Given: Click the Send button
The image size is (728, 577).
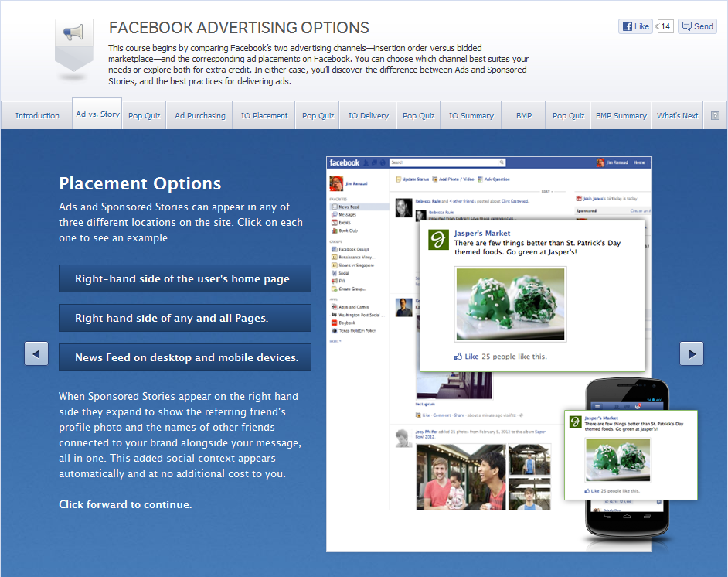Looking at the screenshot, I should tap(697, 26).
